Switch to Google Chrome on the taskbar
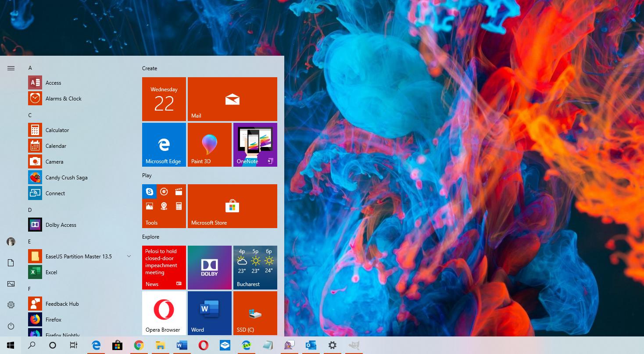The image size is (644, 354). click(139, 345)
